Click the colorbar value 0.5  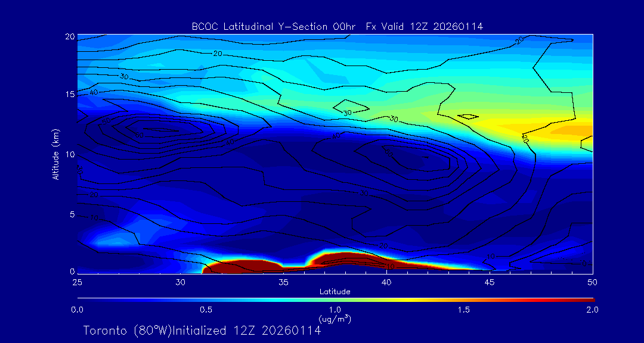pyautogui.click(x=206, y=310)
